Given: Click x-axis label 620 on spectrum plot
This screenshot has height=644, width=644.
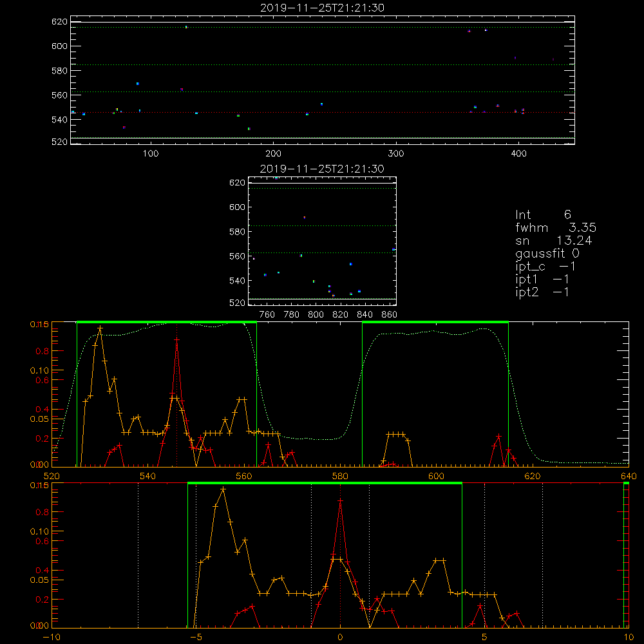Looking at the screenshot, I should [533, 476].
